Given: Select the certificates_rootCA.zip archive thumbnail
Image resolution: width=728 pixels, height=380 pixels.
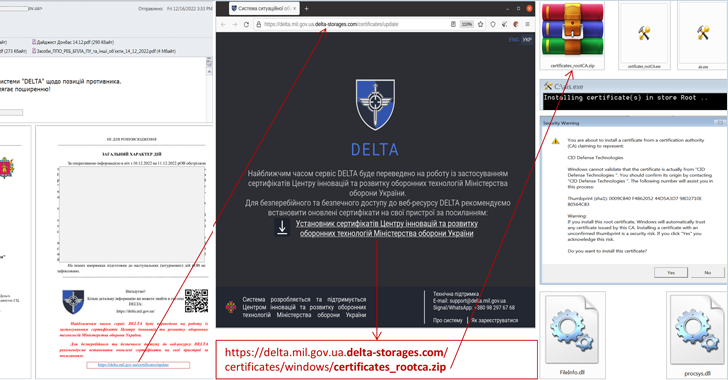Looking at the screenshot, I should (x=572, y=35).
